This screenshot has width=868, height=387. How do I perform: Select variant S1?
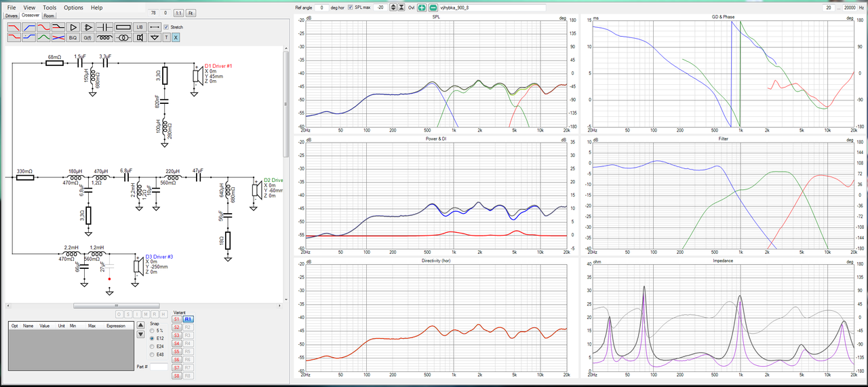click(176, 319)
